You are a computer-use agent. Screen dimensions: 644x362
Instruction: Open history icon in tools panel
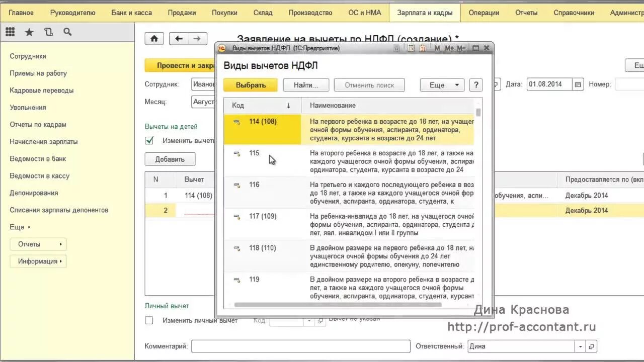pyautogui.click(x=48, y=32)
